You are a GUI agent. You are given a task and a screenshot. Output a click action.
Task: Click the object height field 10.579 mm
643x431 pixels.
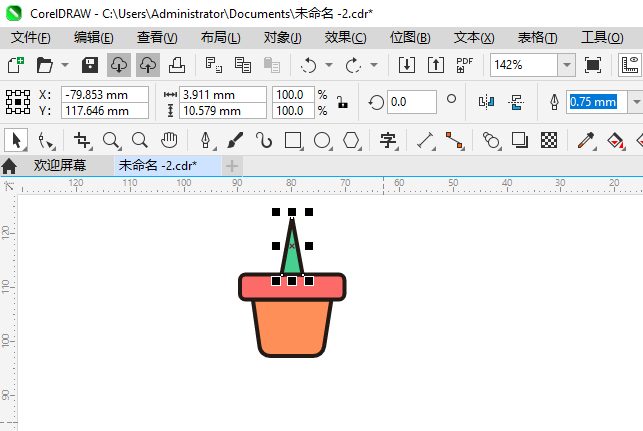click(223, 111)
